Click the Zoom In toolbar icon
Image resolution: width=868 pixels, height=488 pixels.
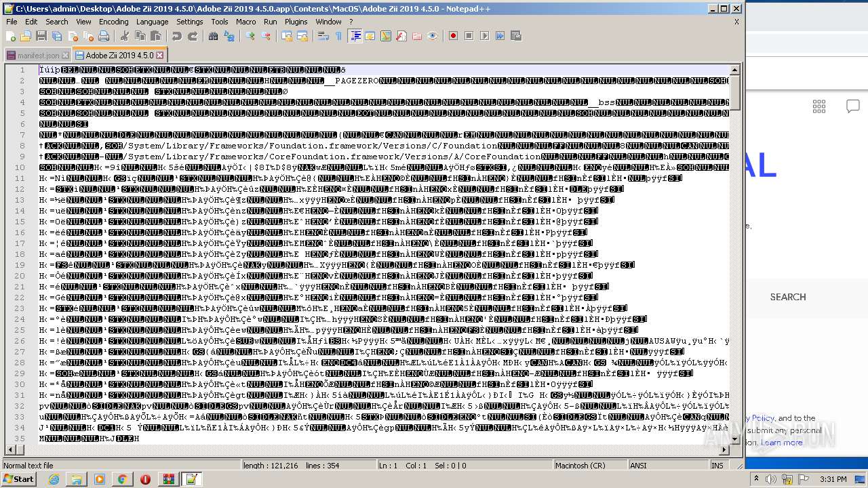[x=250, y=36]
